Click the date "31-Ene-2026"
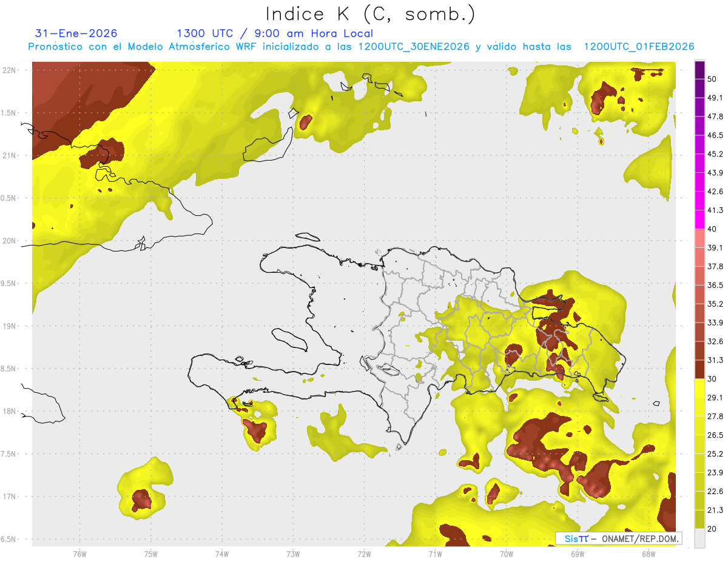Viewport: 728px width, 562px height. click(x=76, y=33)
